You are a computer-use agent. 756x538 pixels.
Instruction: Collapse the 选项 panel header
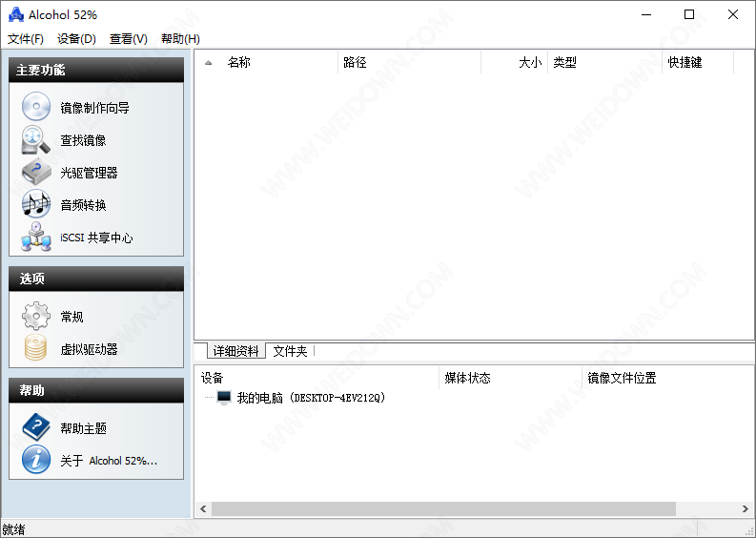pyautogui.click(x=96, y=279)
